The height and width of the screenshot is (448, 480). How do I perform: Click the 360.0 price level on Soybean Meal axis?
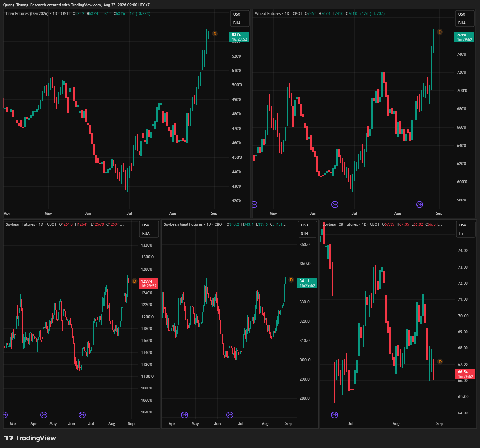pos(305,245)
